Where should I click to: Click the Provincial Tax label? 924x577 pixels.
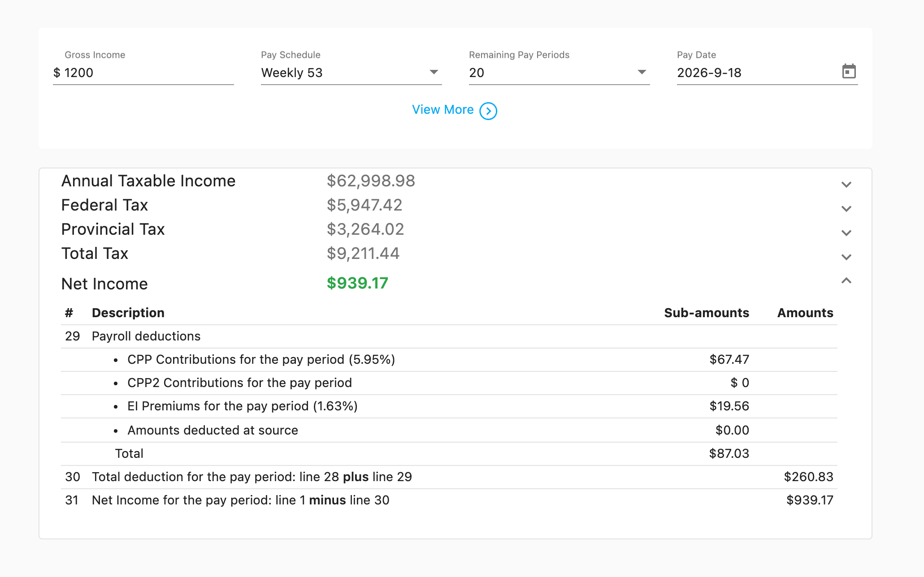pos(113,229)
